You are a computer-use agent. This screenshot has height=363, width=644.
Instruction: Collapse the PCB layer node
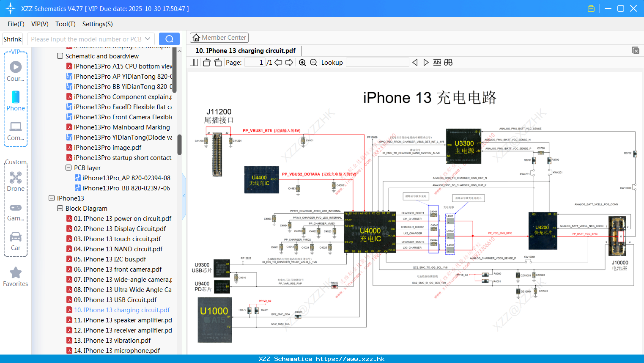click(69, 168)
